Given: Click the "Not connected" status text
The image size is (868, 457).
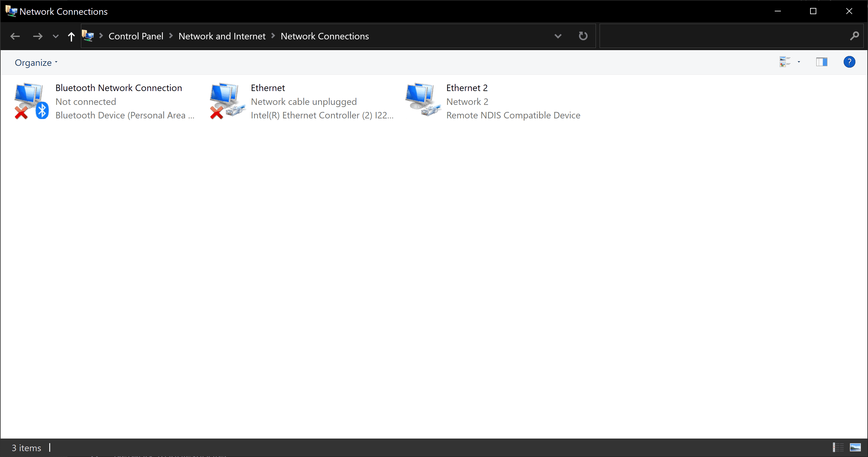Looking at the screenshot, I should [86, 102].
